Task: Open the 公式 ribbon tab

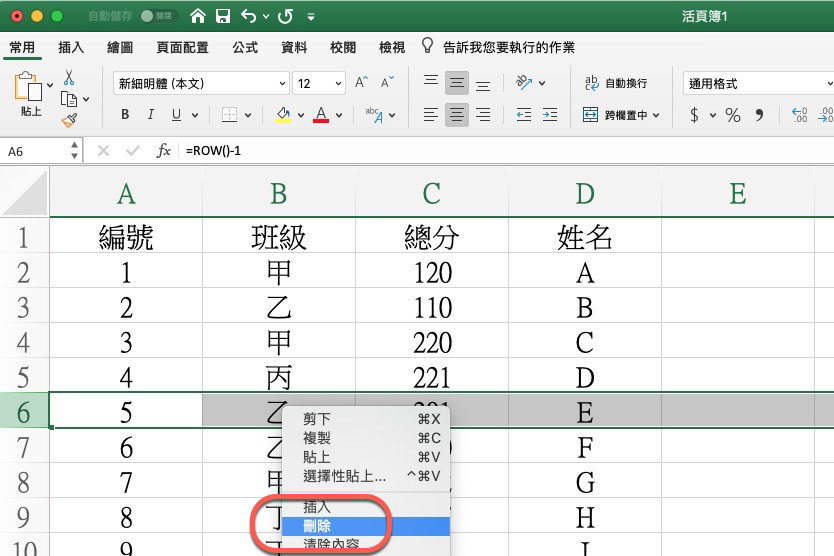Action: [x=245, y=47]
